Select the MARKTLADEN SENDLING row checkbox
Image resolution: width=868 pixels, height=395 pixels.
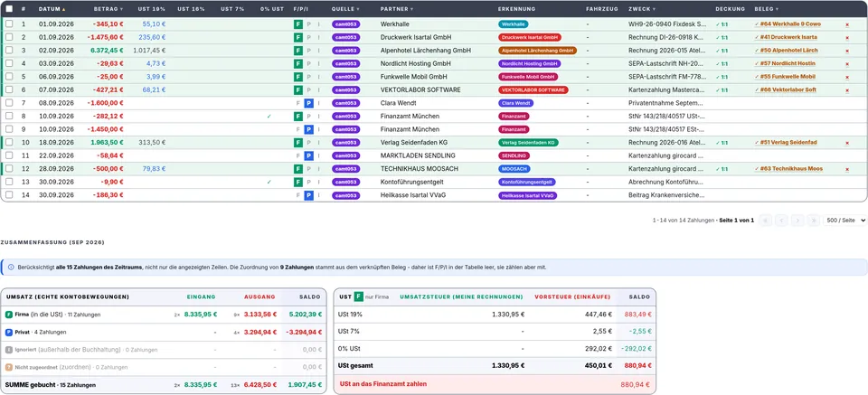tap(9, 156)
